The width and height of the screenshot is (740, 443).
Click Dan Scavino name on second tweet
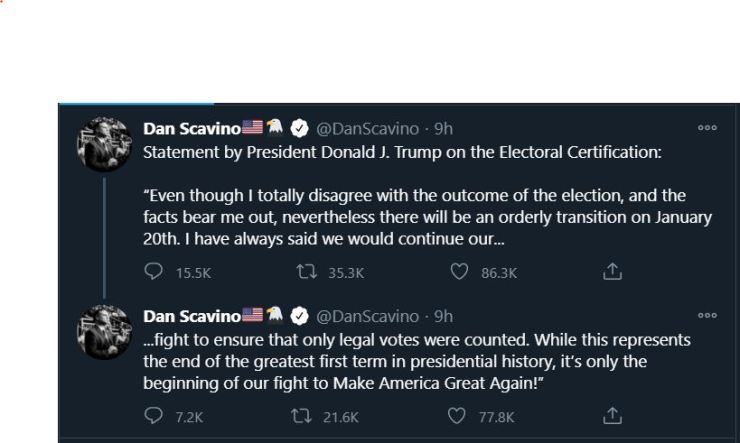pyautogui.click(x=190, y=316)
